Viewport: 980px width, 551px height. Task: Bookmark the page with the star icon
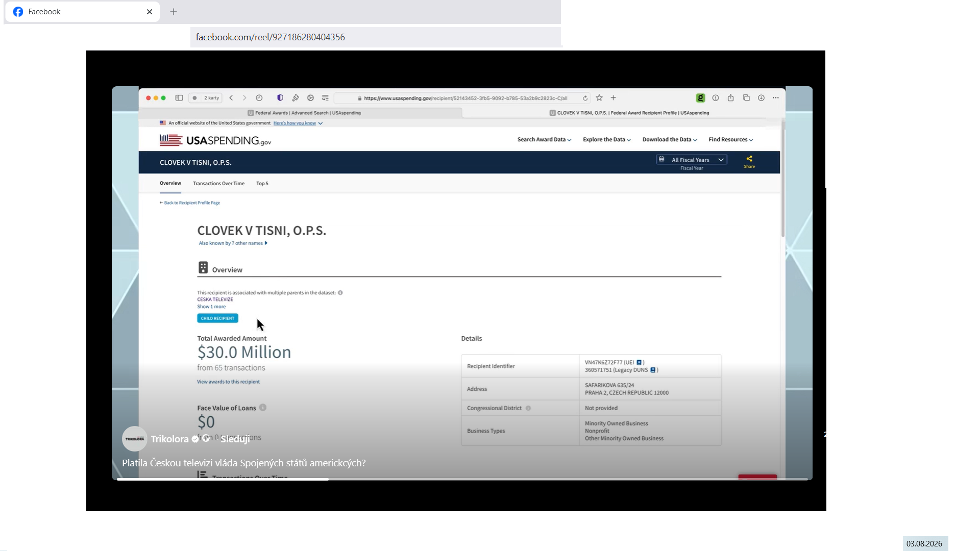pos(599,98)
